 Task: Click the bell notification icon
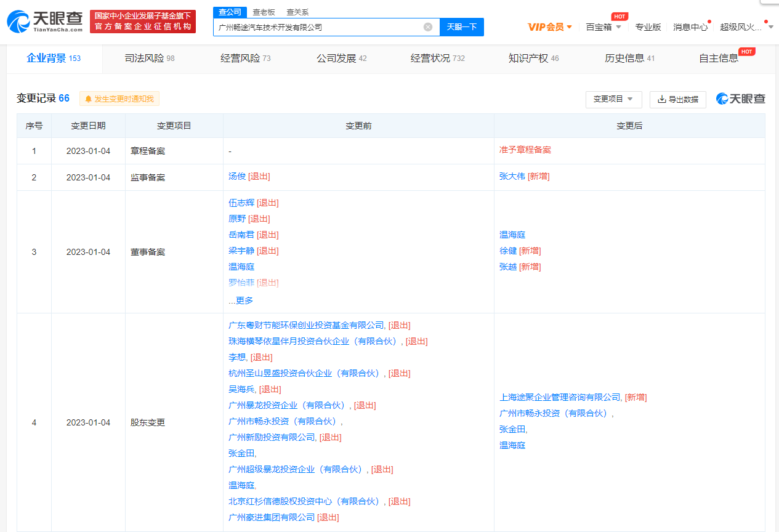tap(89, 99)
